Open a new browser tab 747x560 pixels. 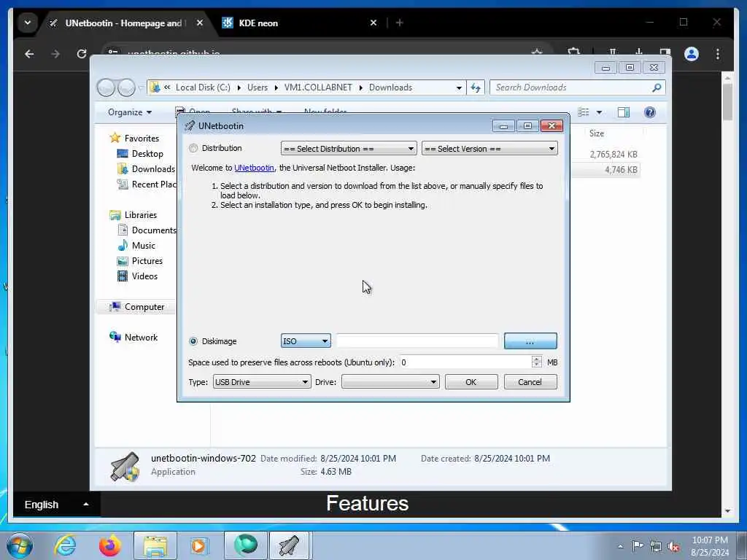pyautogui.click(x=400, y=23)
